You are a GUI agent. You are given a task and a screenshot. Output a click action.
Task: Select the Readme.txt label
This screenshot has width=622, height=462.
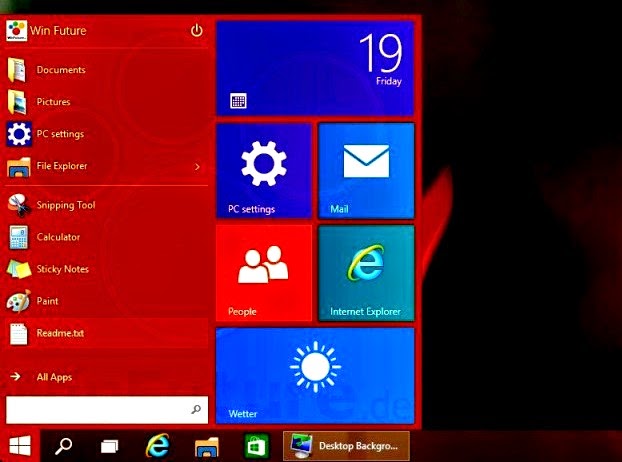pos(60,333)
